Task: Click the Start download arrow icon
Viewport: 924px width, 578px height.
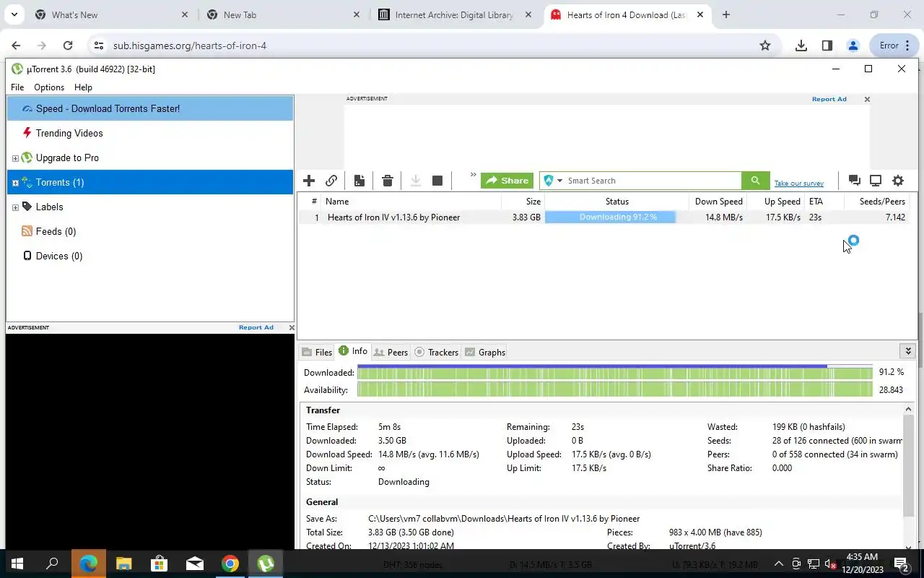Action: click(x=416, y=181)
